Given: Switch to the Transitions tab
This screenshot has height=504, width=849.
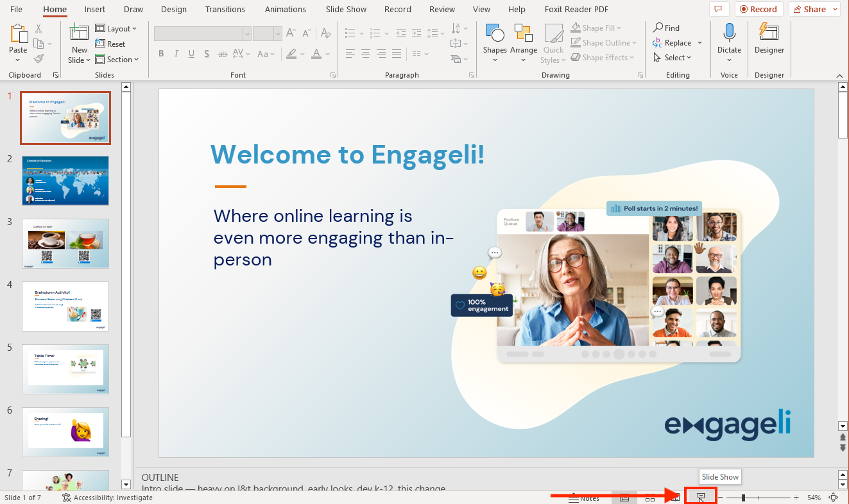Looking at the screenshot, I should (x=225, y=9).
